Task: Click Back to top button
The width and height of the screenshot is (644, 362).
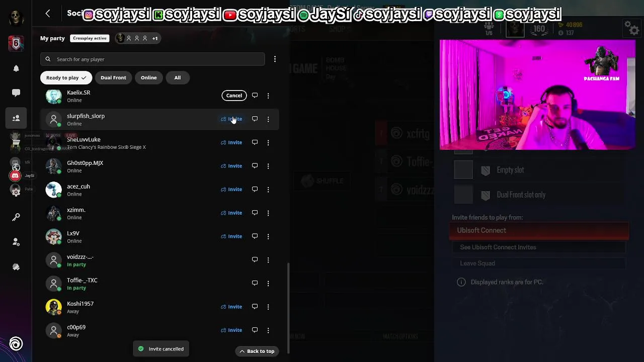Action: (257, 351)
